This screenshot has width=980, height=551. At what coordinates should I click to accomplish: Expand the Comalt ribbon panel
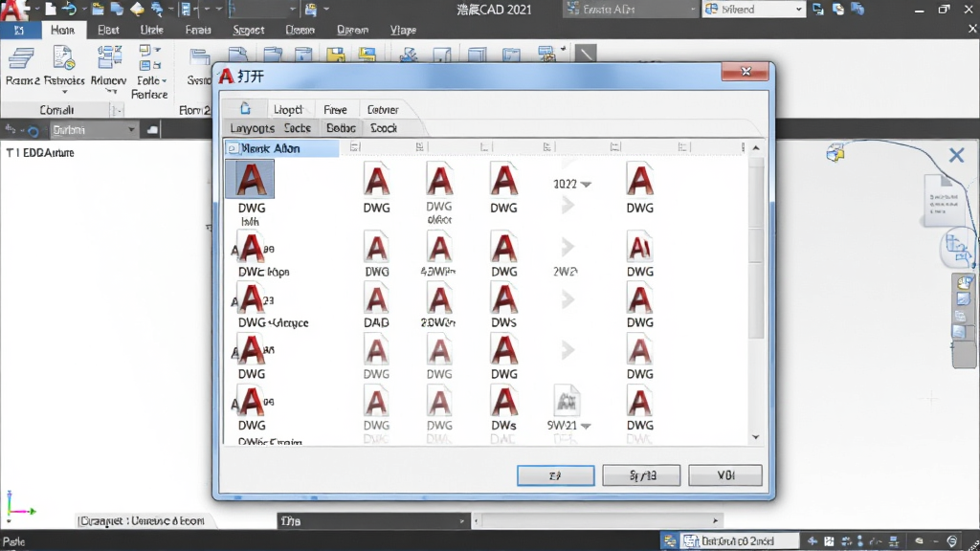(116, 110)
